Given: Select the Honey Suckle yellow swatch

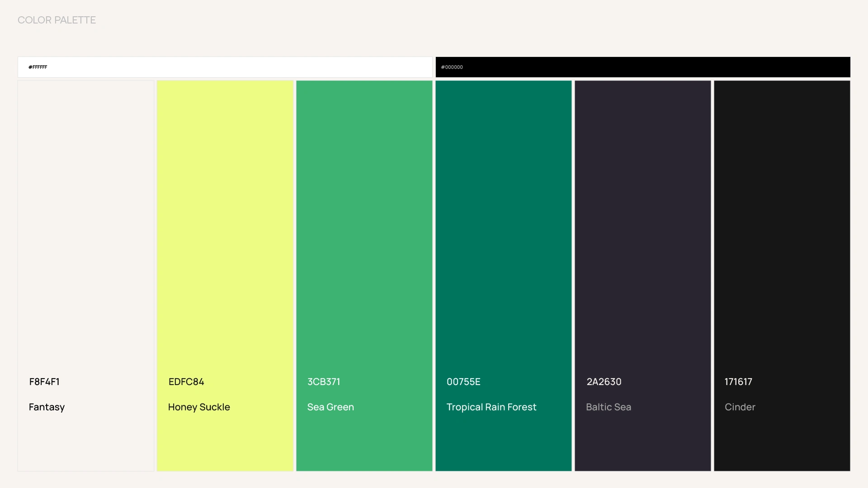Looking at the screenshot, I should 225,226.
